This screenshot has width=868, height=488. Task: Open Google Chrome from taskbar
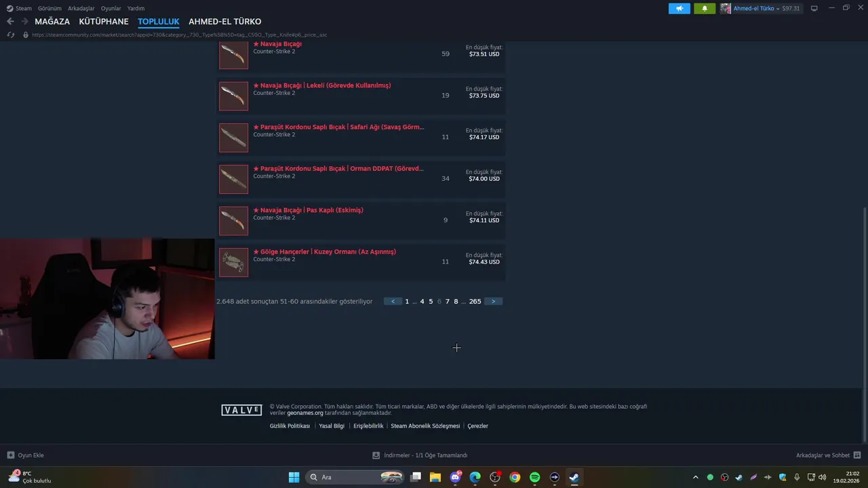515,477
